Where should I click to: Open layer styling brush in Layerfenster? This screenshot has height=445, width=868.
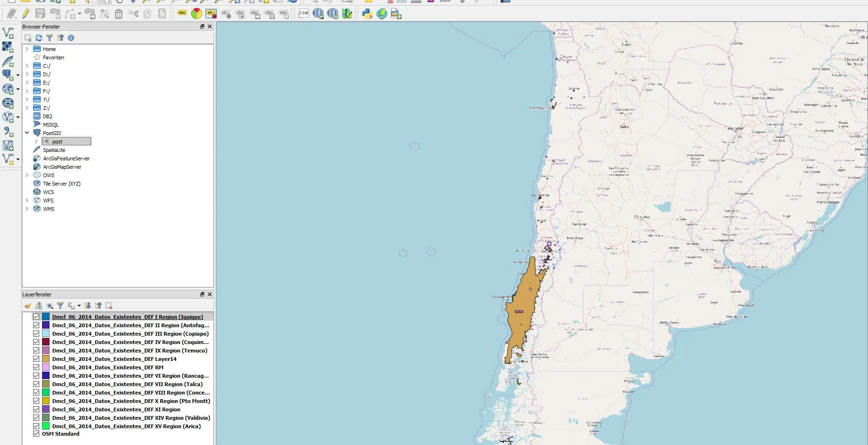(x=28, y=306)
